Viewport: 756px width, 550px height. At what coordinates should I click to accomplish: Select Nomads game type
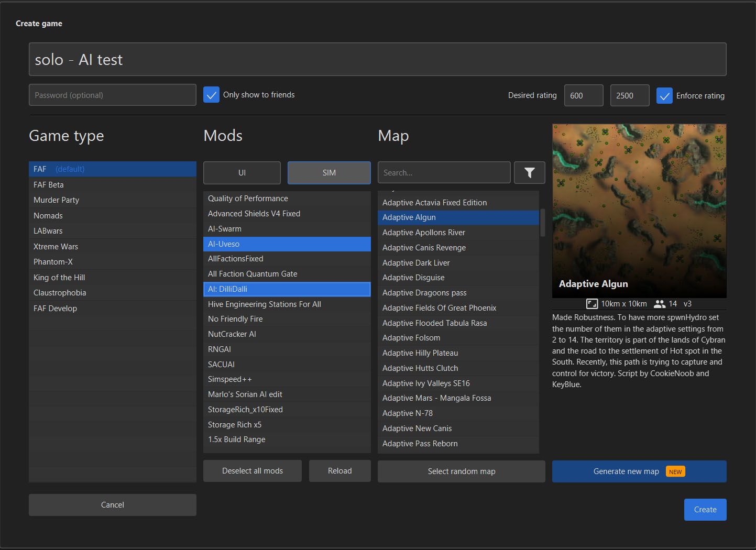pos(113,215)
